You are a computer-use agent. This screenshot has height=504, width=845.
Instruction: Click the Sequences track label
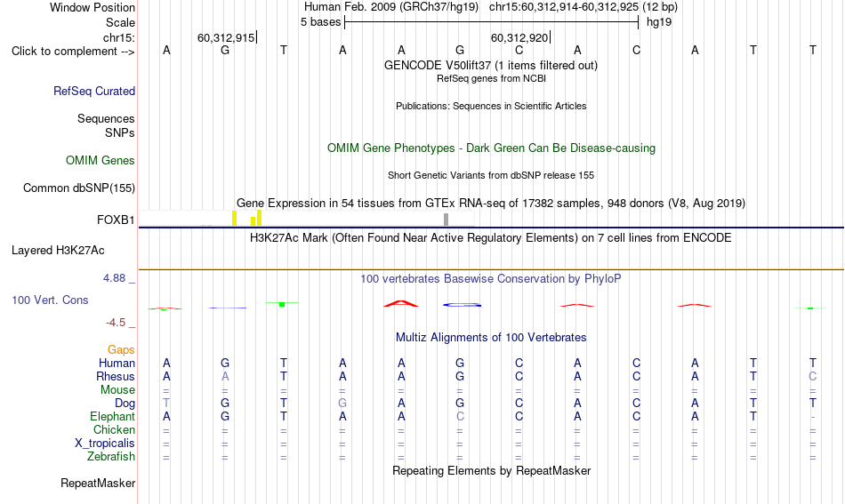pos(106,118)
